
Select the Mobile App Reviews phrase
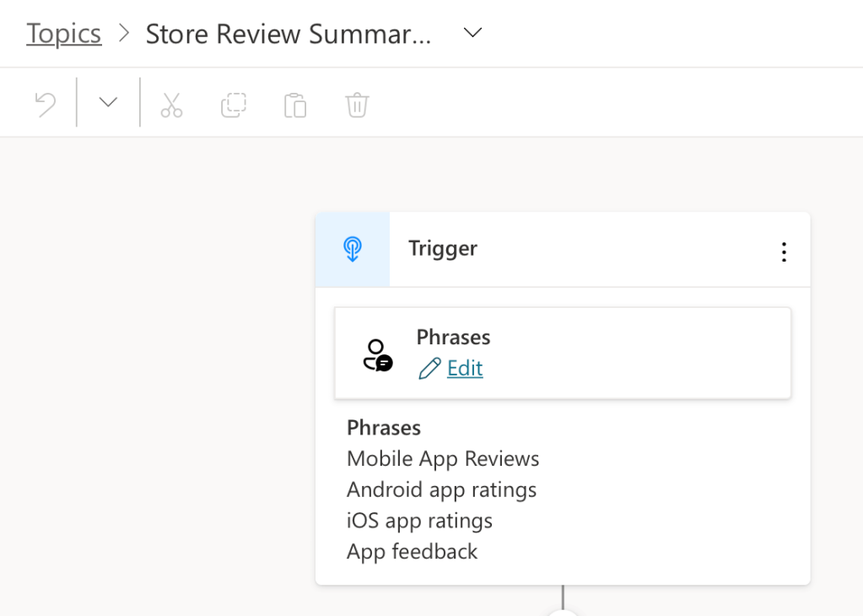(443, 459)
